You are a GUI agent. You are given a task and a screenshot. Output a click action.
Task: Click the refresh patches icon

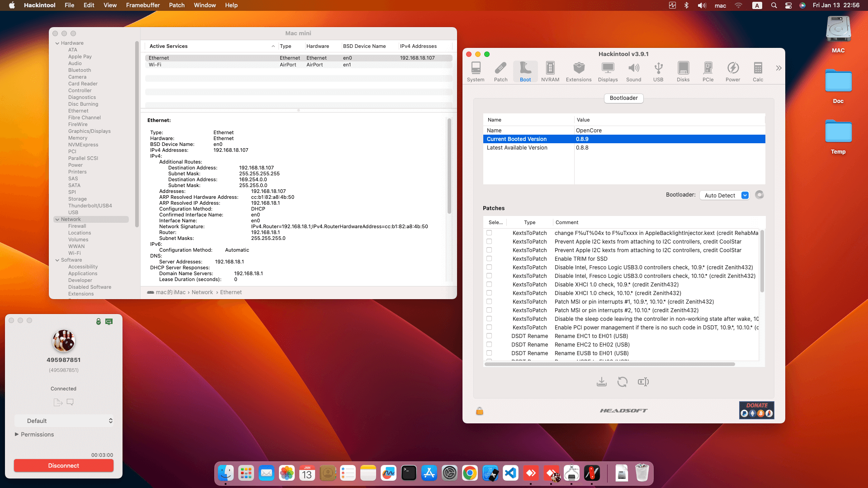click(x=623, y=382)
